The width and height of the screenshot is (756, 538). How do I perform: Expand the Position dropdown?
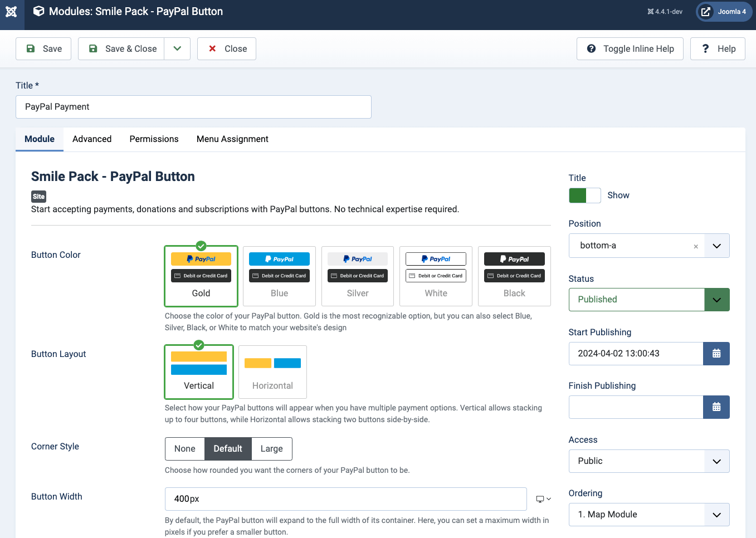[717, 246]
